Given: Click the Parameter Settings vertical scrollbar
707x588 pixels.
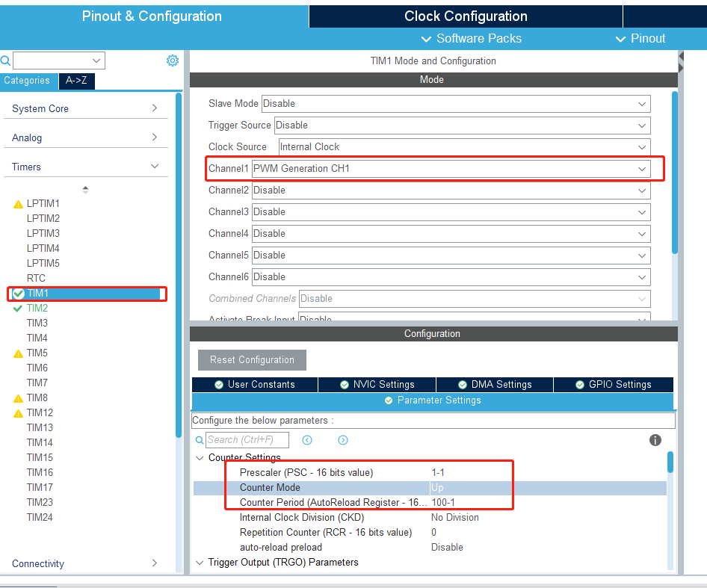Looking at the screenshot, I should [670, 462].
